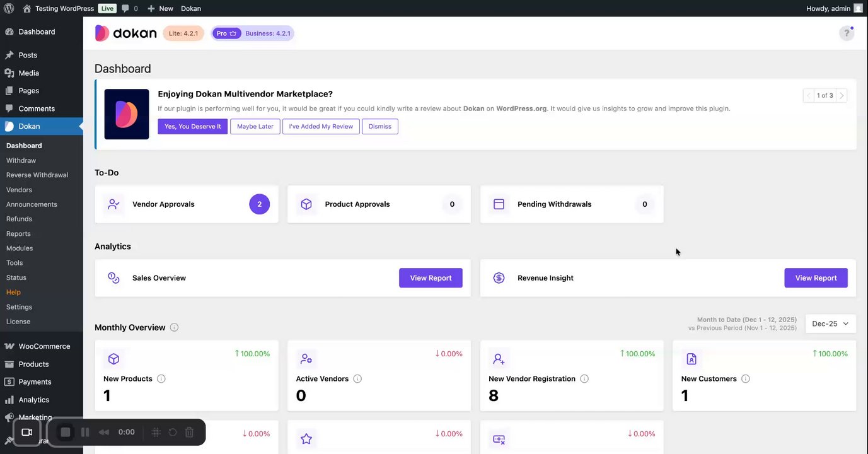Open Pages in the sidebar
This screenshot has width=868, height=454.
[42, 90]
